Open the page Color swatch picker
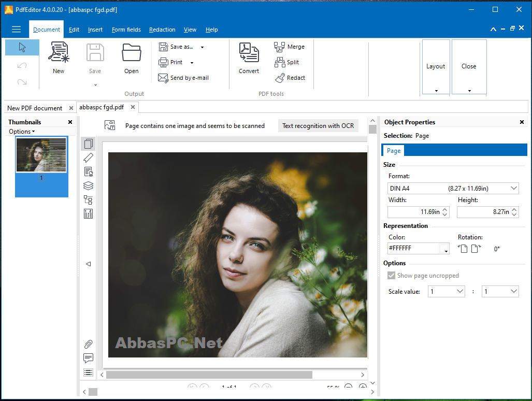The image size is (532, 401). click(x=444, y=249)
